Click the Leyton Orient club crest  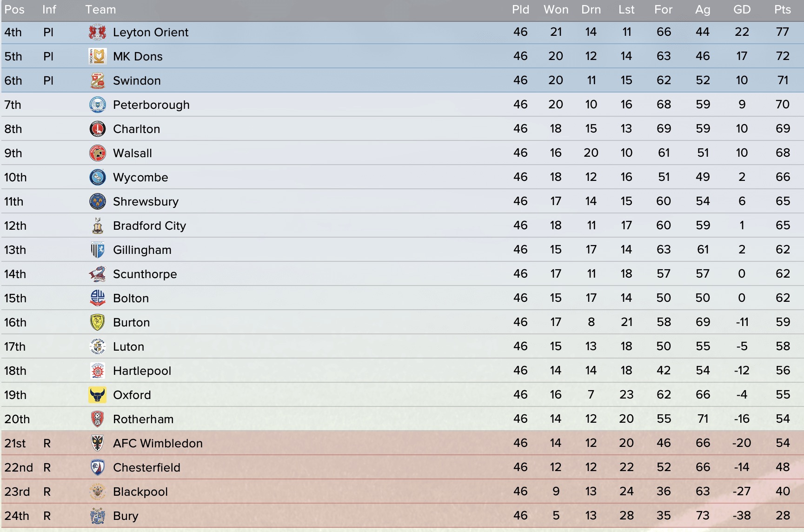(x=98, y=32)
